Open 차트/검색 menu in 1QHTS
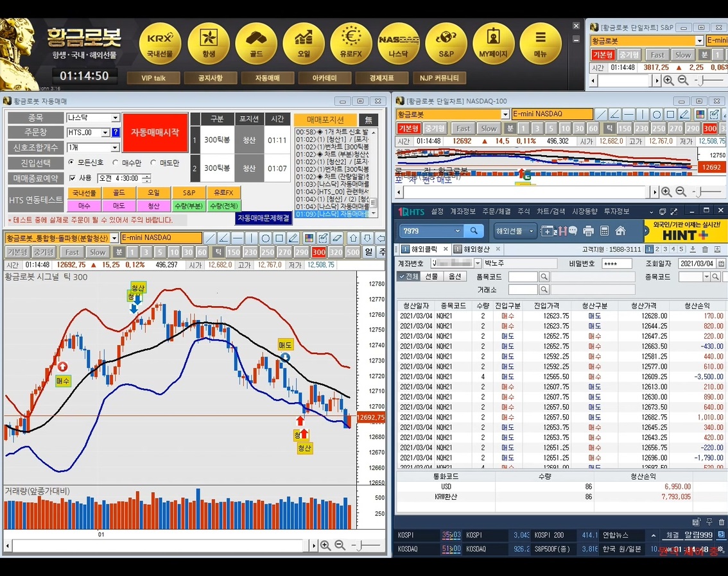Screen dimensions: 728x576 551,212
